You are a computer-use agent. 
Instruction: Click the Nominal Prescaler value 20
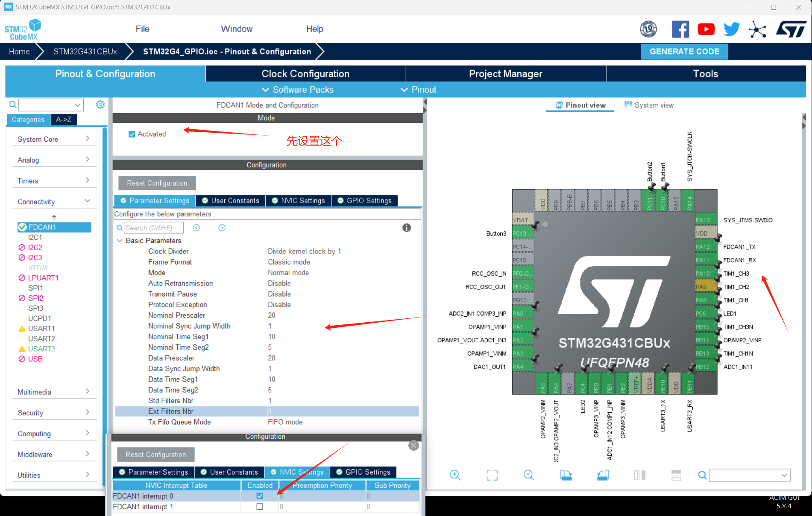(272, 315)
